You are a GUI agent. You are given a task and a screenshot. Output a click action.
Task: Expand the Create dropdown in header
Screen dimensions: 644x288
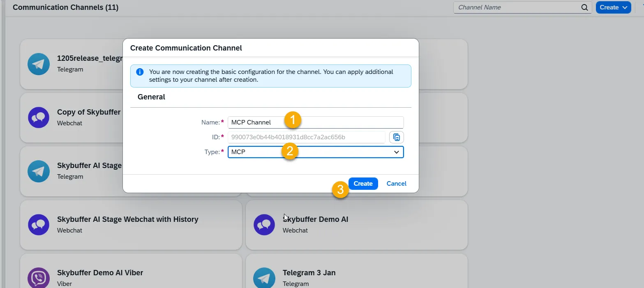click(613, 7)
